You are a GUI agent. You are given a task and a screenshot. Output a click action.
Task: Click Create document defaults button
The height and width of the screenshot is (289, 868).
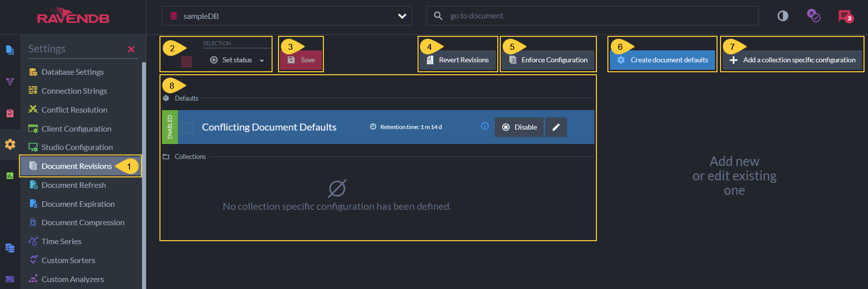662,60
